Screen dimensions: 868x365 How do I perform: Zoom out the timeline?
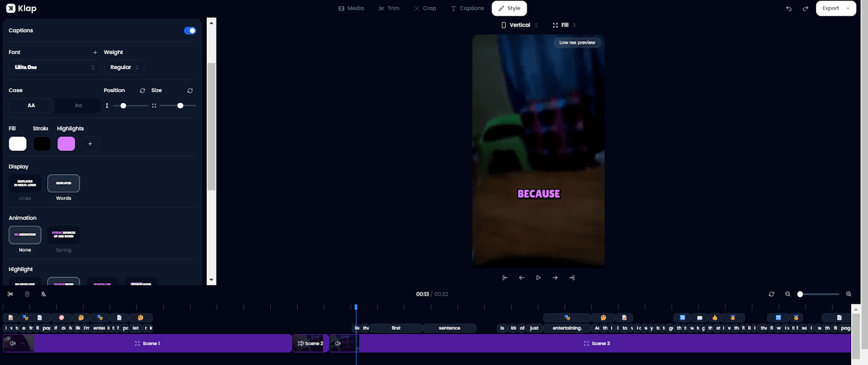(x=788, y=294)
